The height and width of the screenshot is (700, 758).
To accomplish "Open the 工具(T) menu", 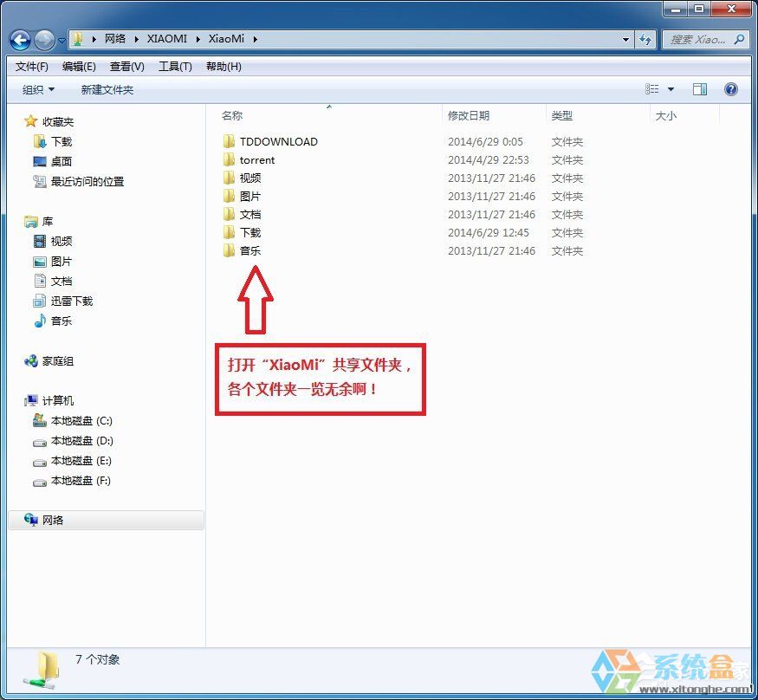I will [x=175, y=67].
